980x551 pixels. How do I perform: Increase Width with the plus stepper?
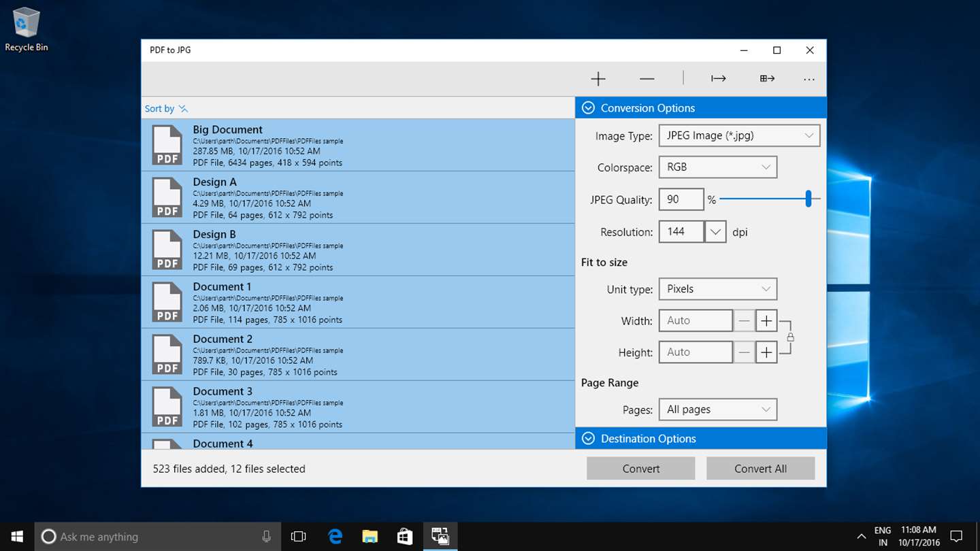(x=766, y=320)
